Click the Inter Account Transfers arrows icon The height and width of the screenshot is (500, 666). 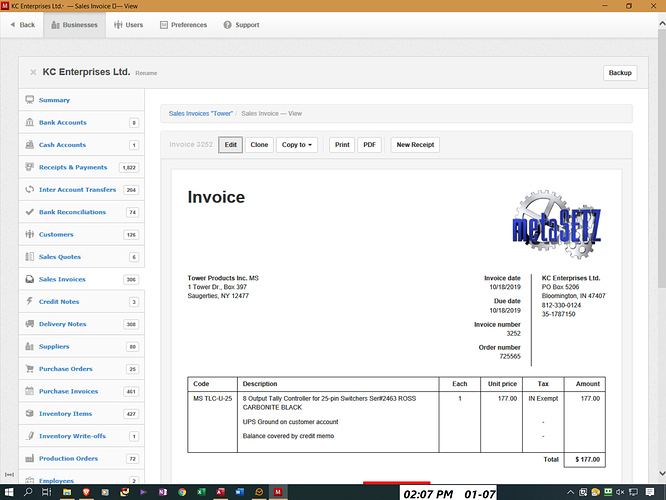(29, 189)
